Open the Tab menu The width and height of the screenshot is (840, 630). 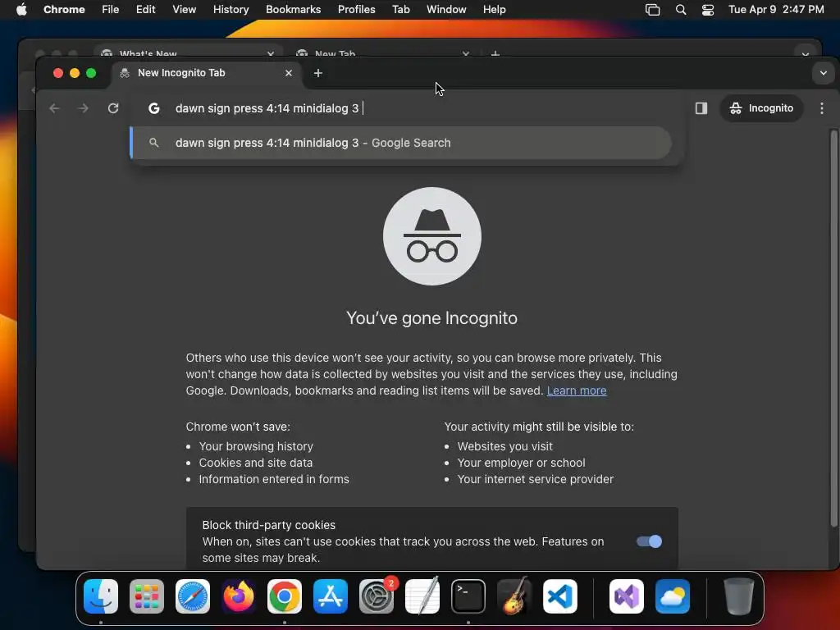point(400,10)
